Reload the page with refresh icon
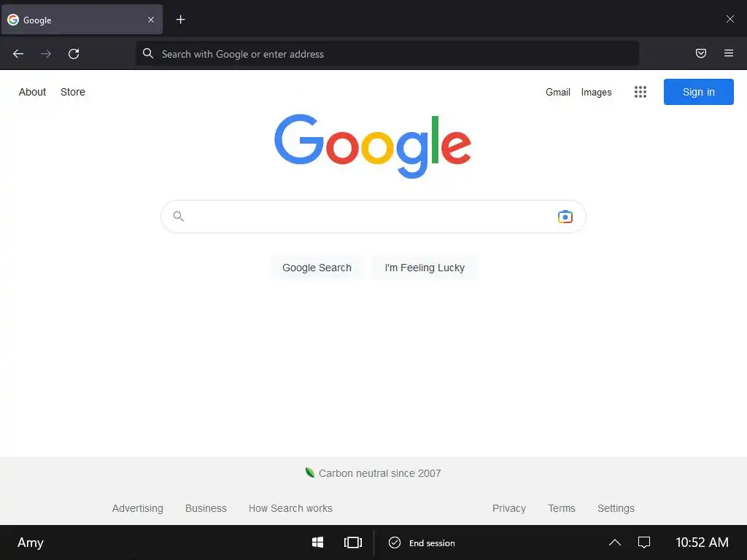The height and width of the screenshot is (560, 747). point(74,54)
